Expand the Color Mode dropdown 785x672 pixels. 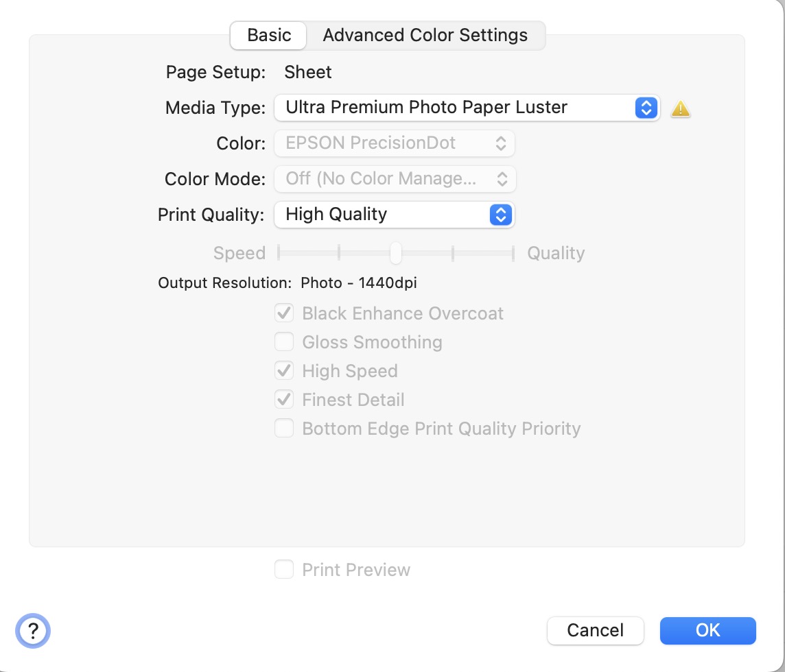(395, 179)
